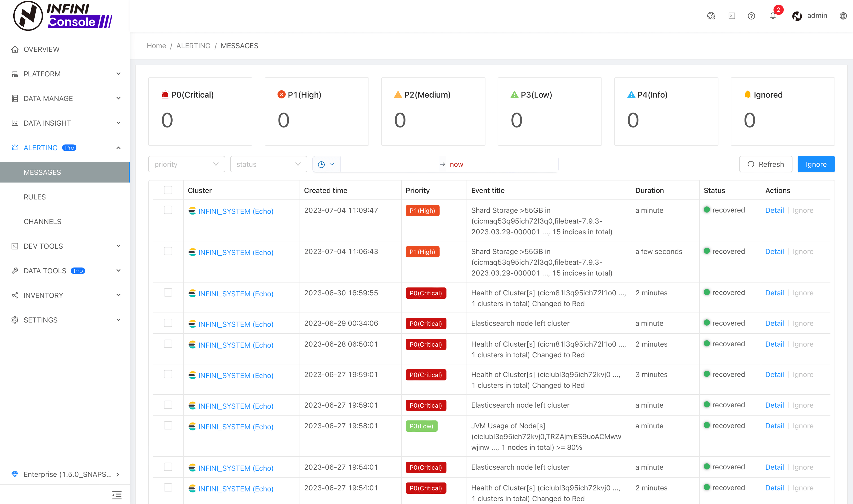Expand the Enterprise version arrow
853x504 pixels.
coord(117,475)
